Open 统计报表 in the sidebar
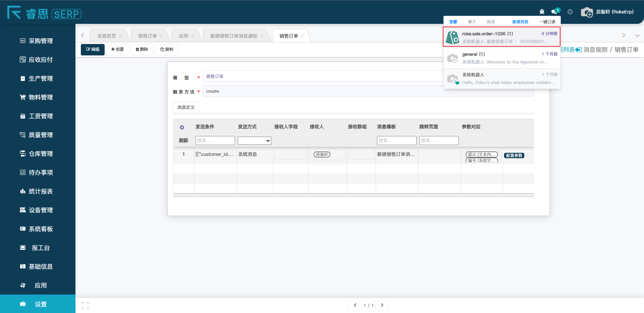 (41, 191)
